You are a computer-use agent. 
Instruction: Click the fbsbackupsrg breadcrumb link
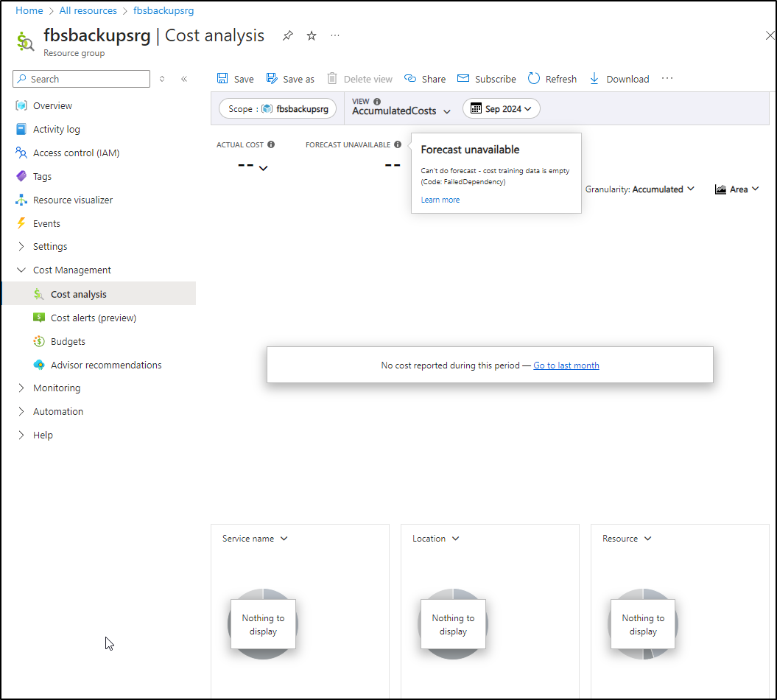[x=164, y=10]
